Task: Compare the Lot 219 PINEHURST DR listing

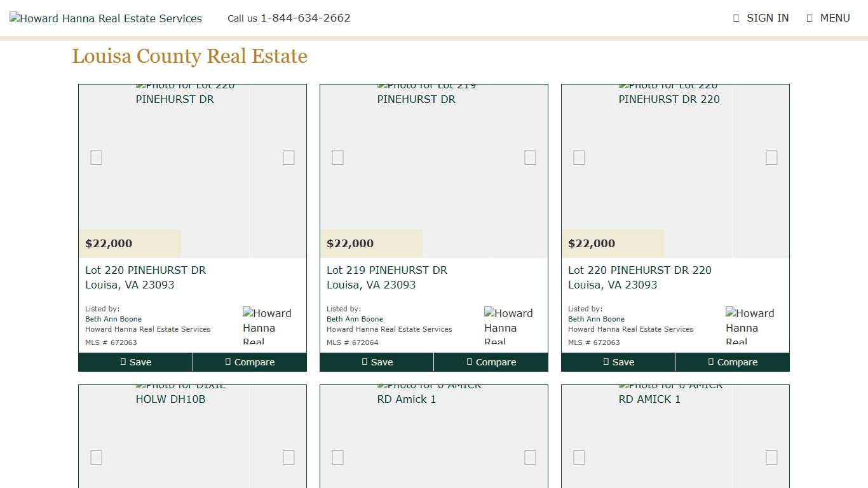Action: coord(491,362)
